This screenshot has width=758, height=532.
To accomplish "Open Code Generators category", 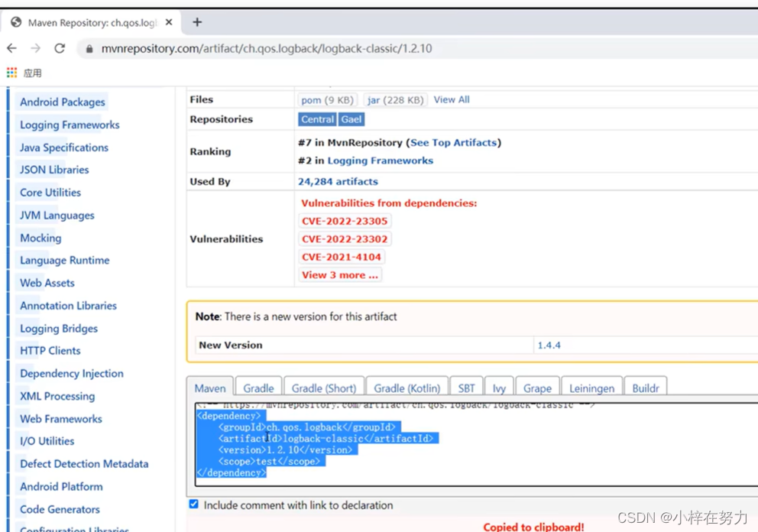I will pos(60,509).
